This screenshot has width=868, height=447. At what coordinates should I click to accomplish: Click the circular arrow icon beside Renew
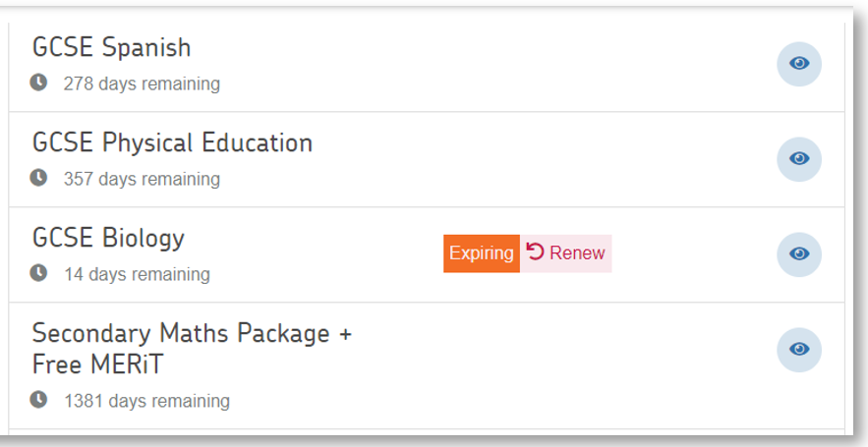[535, 252]
